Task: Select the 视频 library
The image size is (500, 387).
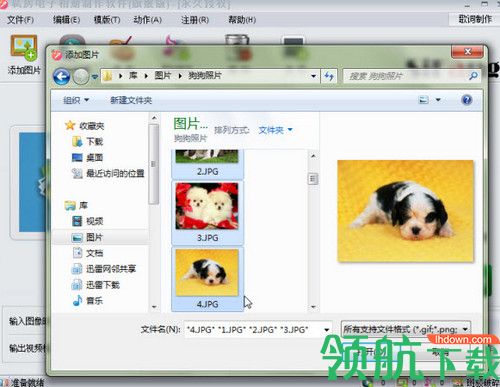Action: [x=88, y=221]
